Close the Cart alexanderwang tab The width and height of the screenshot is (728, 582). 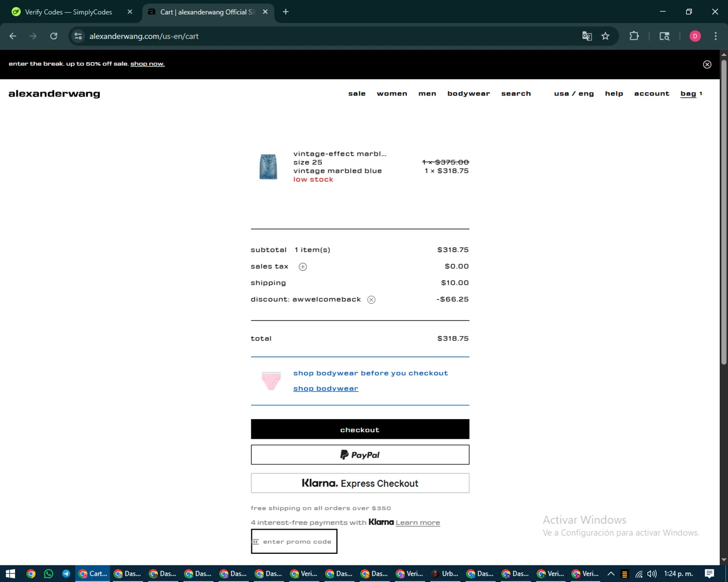click(265, 12)
